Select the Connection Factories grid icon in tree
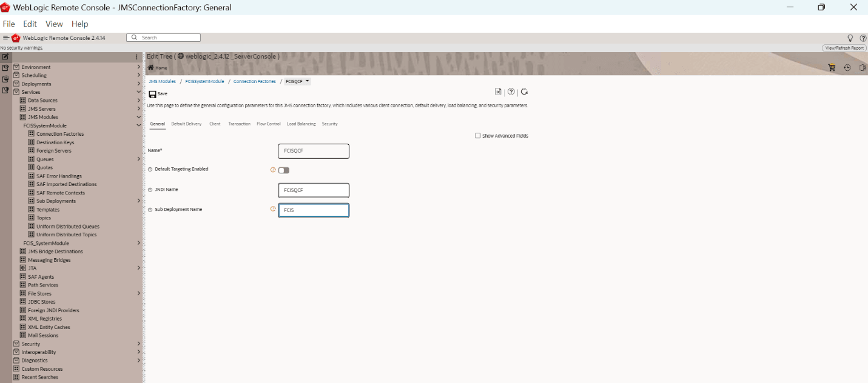This screenshot has width=868, height=383. point(31,134)
